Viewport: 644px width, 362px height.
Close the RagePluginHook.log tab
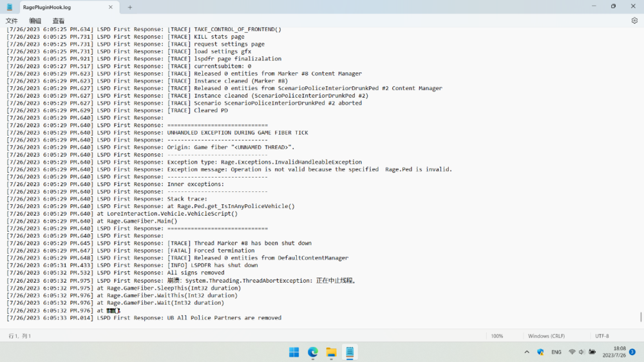111,7
